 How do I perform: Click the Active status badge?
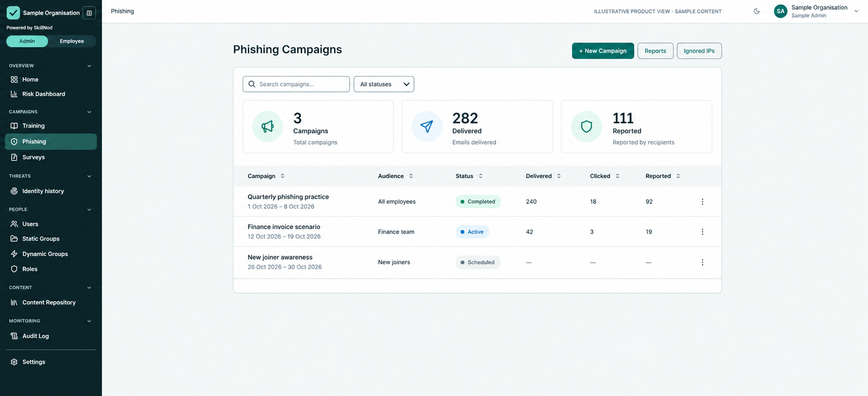tap(472, 232)
